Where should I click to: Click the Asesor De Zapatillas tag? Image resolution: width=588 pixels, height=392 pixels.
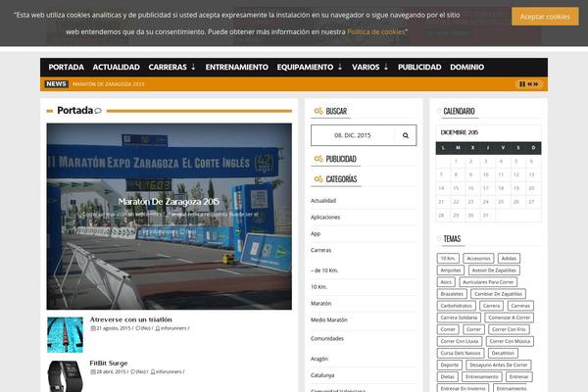coord(494,270)
